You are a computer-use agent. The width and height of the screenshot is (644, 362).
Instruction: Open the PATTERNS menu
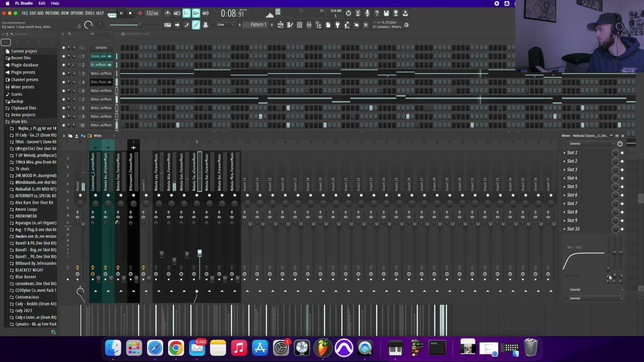click(x=52, y=13)
